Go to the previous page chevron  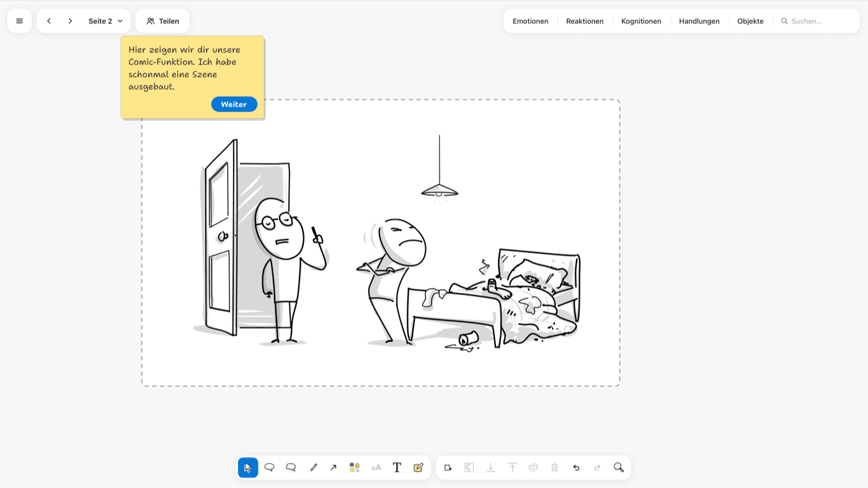click(x=49, y=21)
